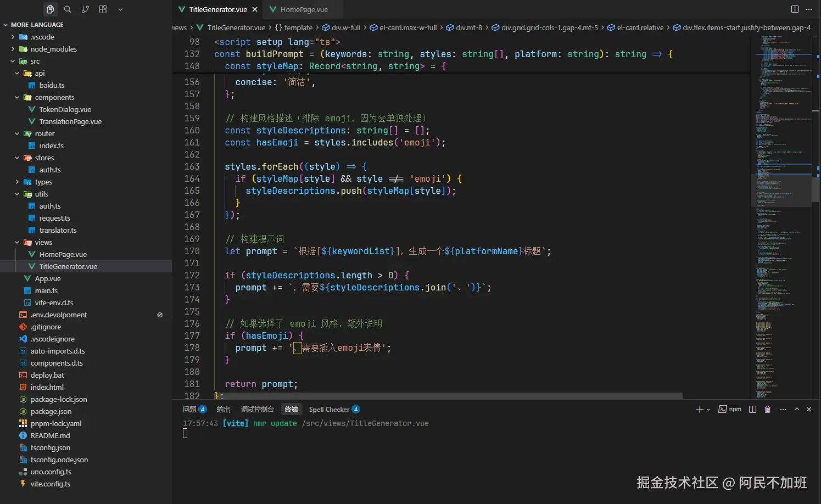Click the new terminal plus icon
821x504 pixels.
click(x=699, y=410)
